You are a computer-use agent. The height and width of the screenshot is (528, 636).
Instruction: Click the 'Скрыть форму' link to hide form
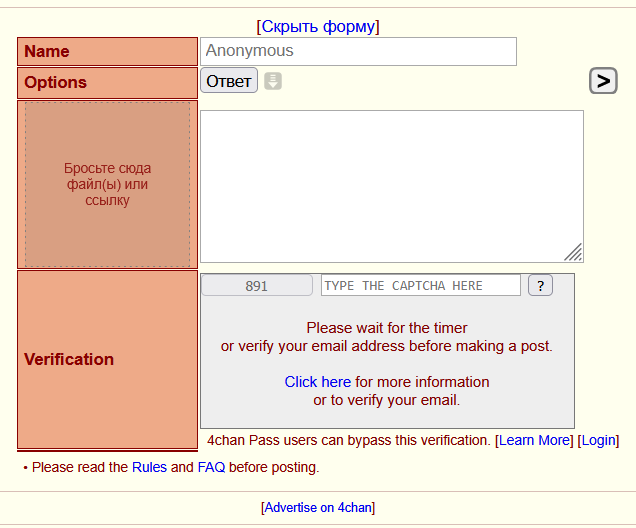tap(318, 26)
